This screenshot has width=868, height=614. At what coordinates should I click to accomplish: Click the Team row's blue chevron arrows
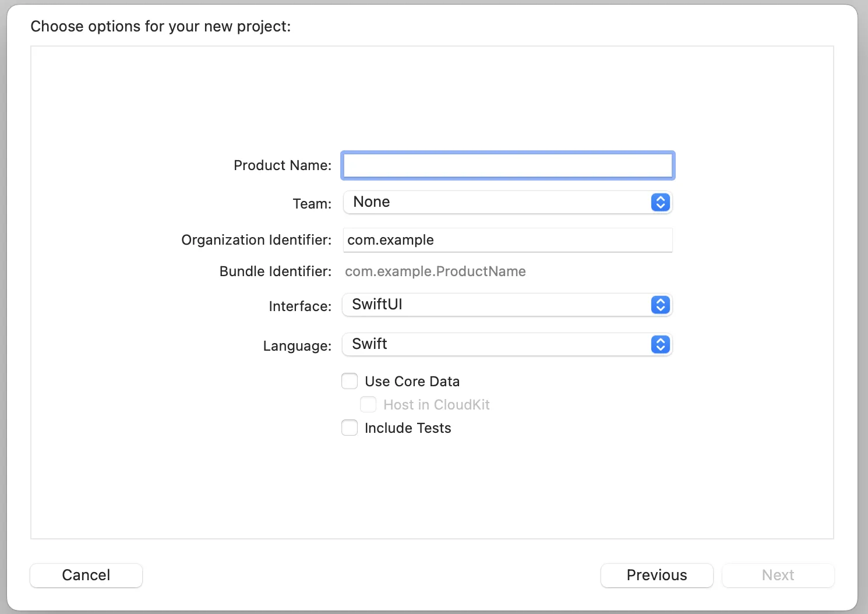pos(660,202)
